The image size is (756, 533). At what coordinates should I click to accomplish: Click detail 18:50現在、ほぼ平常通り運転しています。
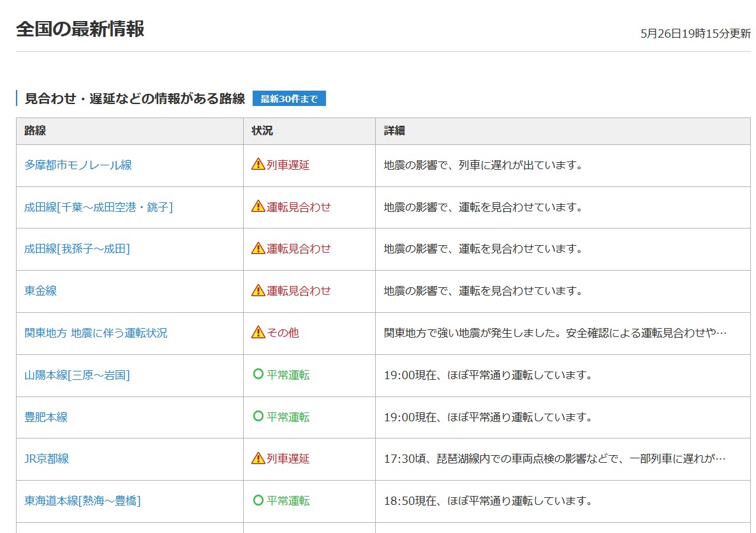coord(489,500)
